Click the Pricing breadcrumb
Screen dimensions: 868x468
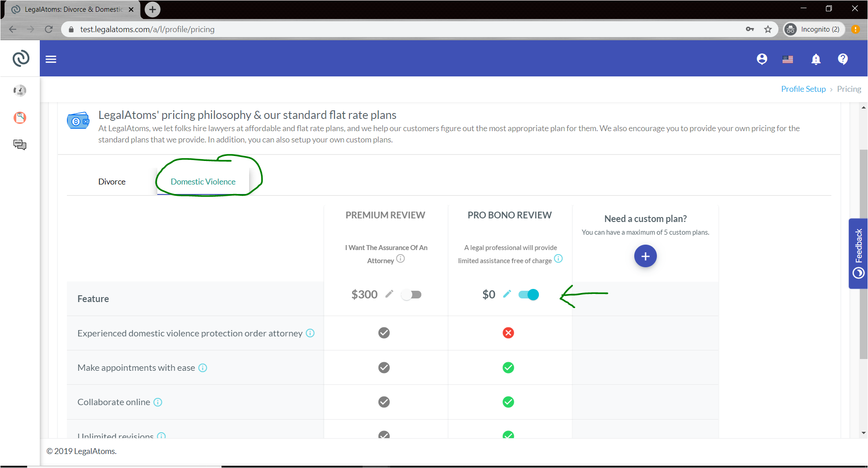(x=849, y=89)
